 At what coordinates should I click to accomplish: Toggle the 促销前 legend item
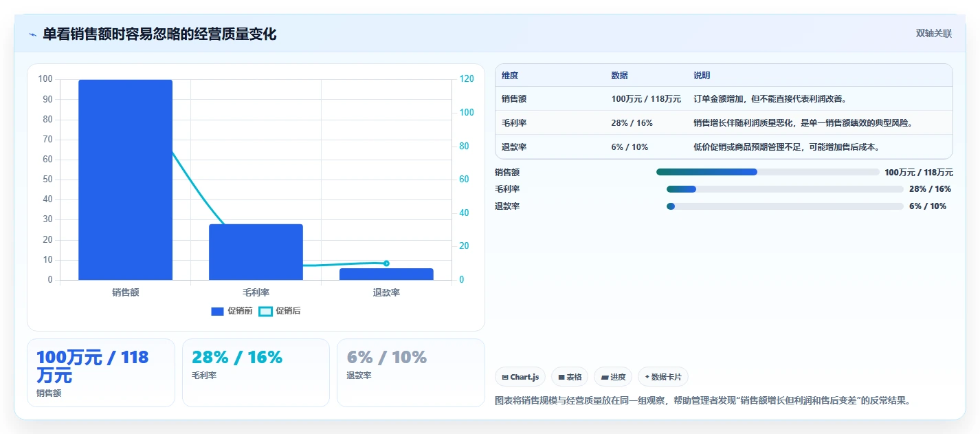coord(232,311)
